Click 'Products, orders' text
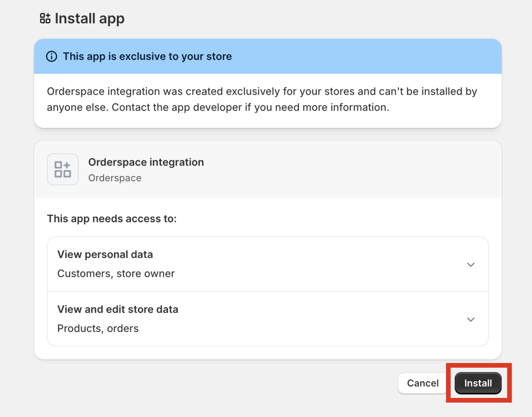This screenshot has height=417, width=532. click(x=98, y=328)
